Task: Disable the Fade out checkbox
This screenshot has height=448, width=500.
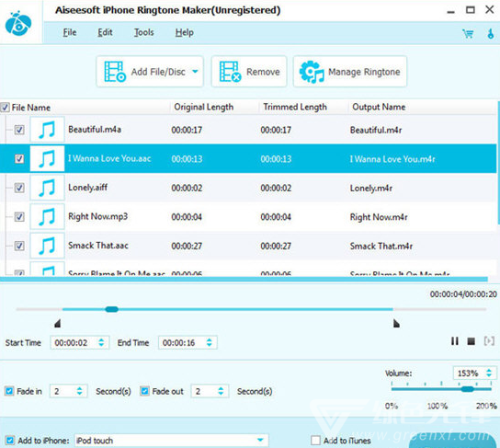Action: tap(145, 391)
